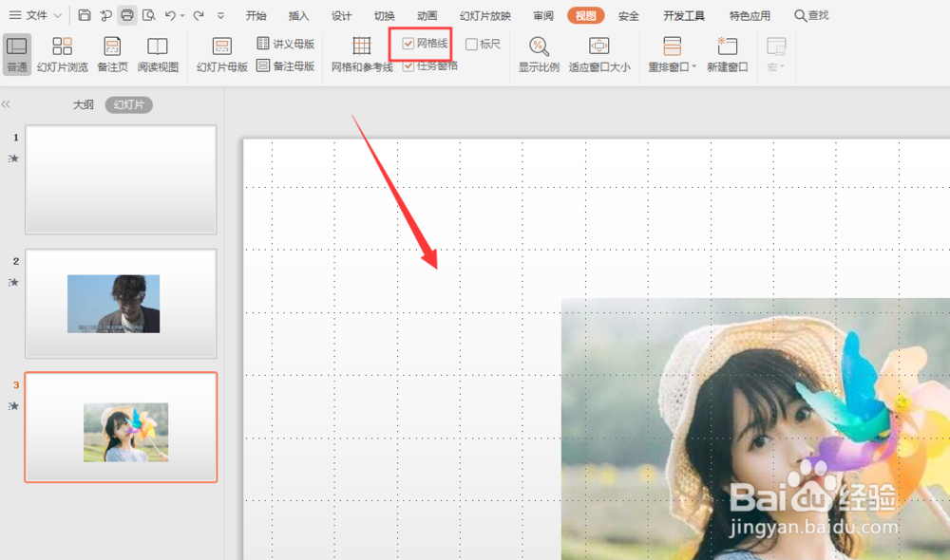Image resolution: width=950 pixels, height=560 pixels.
Task: Switch to 幻灯片浏览 slide sorter view
Action: tap(63, 54)
